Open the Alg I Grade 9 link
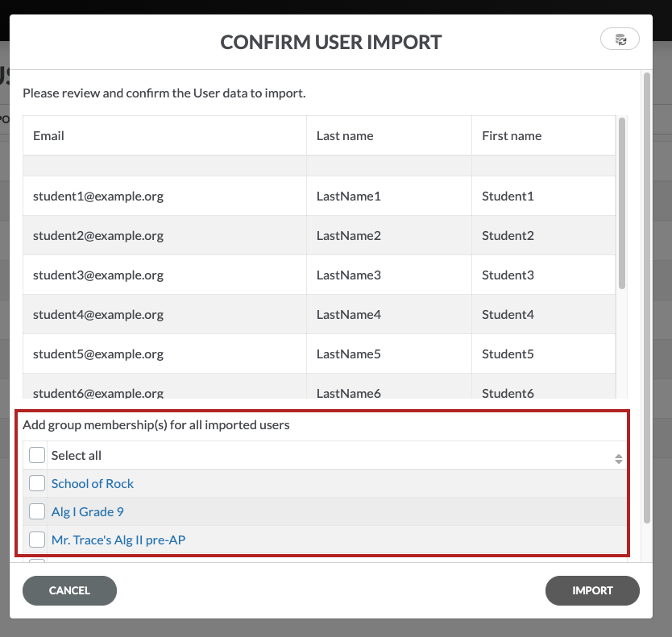 pos(87,512)
